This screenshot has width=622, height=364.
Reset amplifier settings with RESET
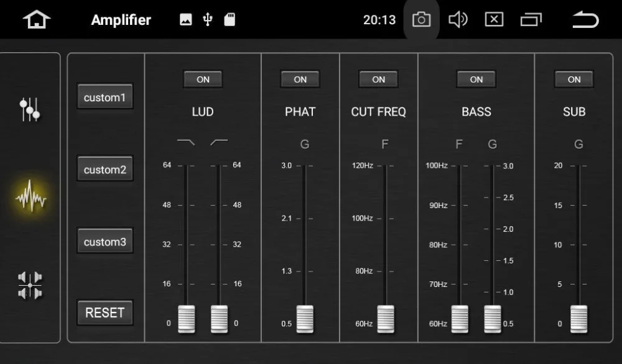coord(105,312)
